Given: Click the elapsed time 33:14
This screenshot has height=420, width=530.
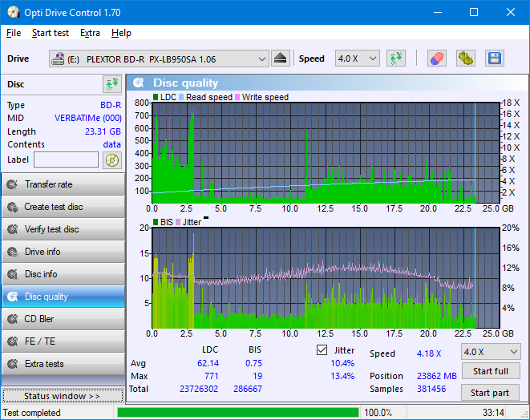Looking at the screenshot, I should (x=493, y=413).
